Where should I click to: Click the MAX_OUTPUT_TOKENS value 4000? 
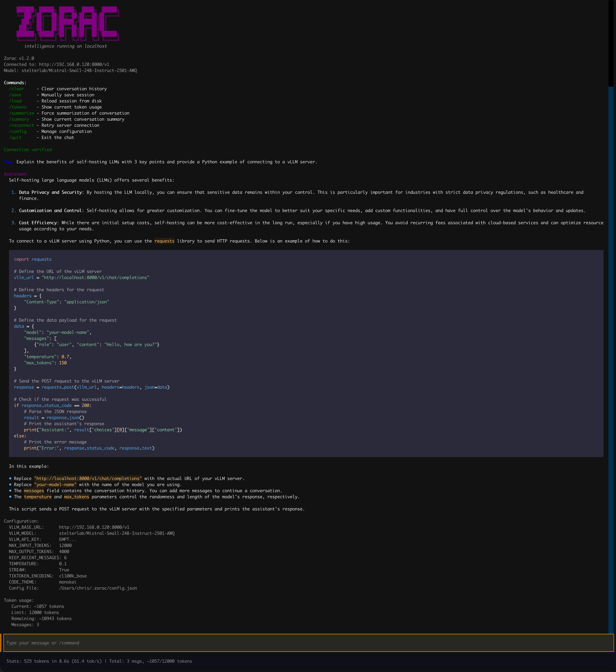point(64,552)
